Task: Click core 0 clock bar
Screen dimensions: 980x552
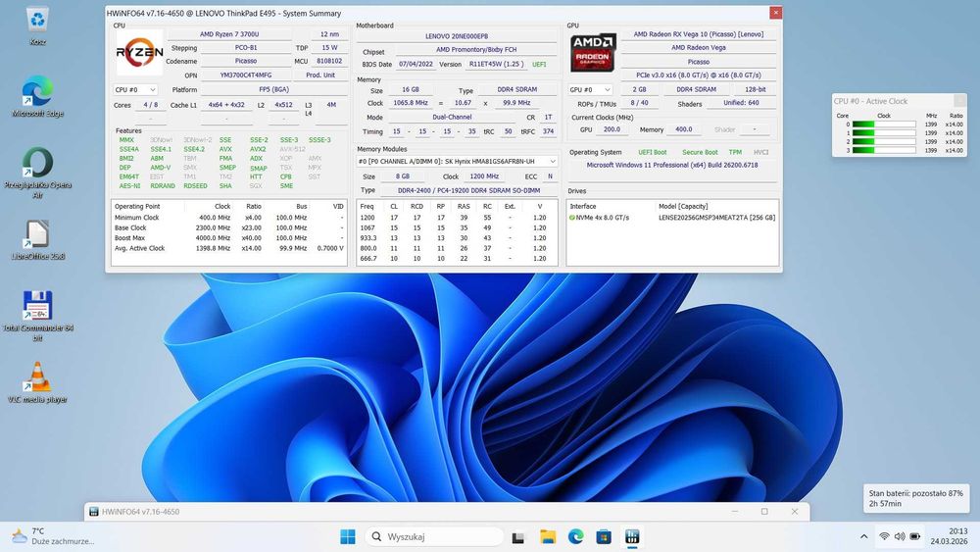Action: [x=884, y=125]
